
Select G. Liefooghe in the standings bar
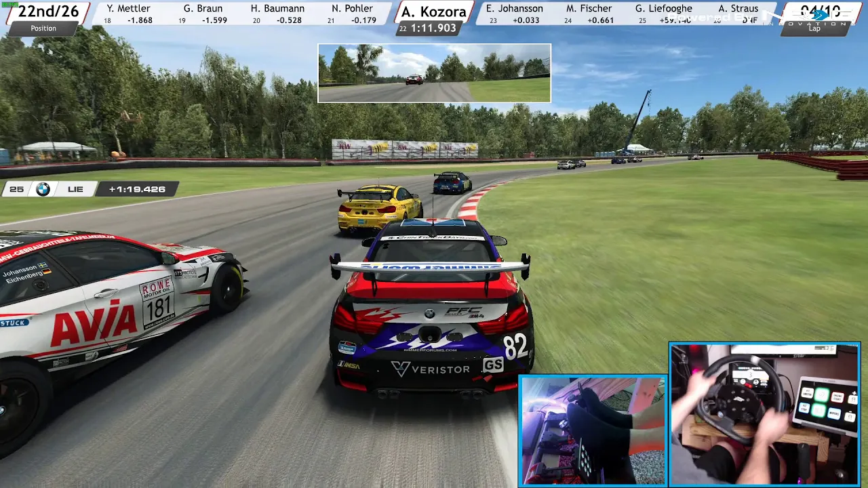point(664,9)
